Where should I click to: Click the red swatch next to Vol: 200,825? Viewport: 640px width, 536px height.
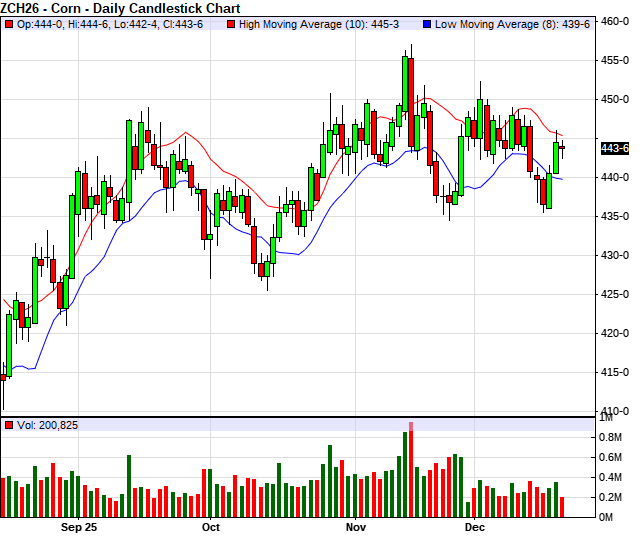[x=9, y=426]
